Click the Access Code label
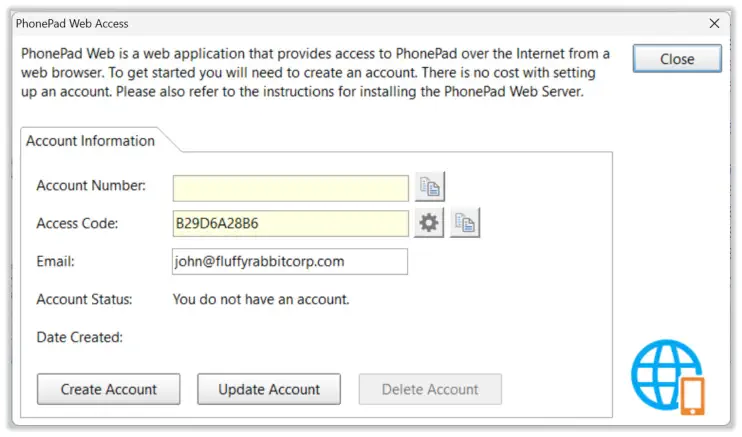Viewport: 742px width, 437px height. 77,223
